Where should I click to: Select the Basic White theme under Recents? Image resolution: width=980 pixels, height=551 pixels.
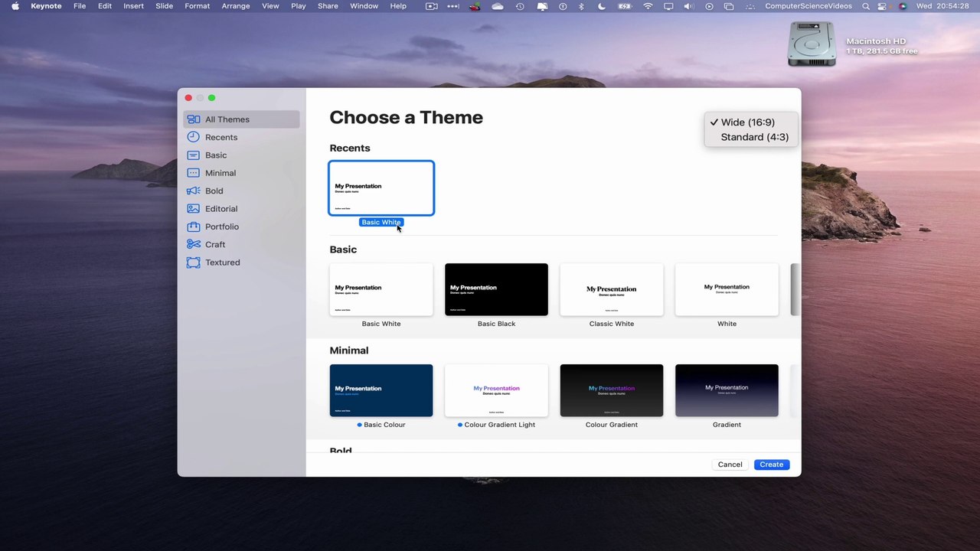tap(381, 188)
